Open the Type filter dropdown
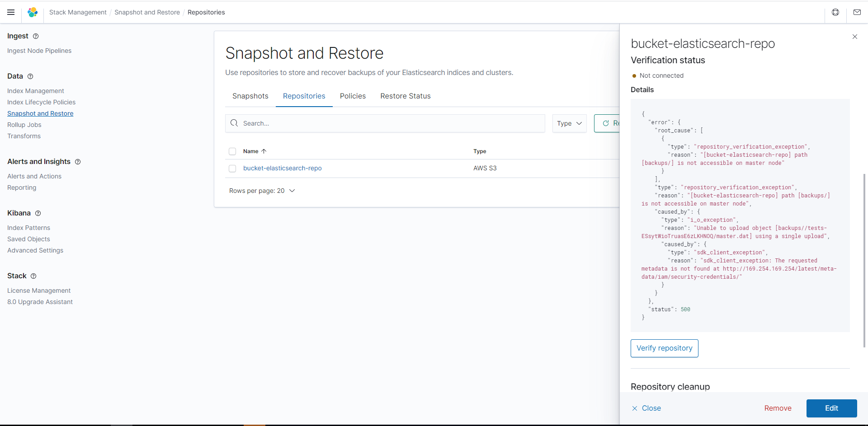The image size is (868, 426). 570,123
